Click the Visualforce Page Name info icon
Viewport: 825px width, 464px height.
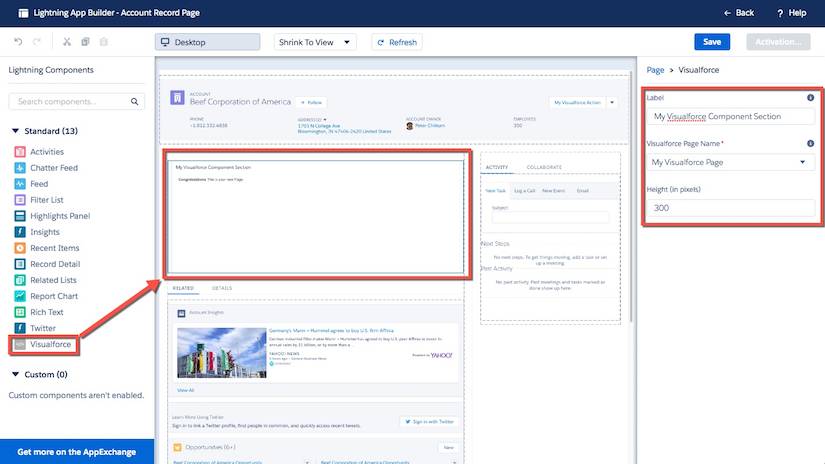coord(810,143)
